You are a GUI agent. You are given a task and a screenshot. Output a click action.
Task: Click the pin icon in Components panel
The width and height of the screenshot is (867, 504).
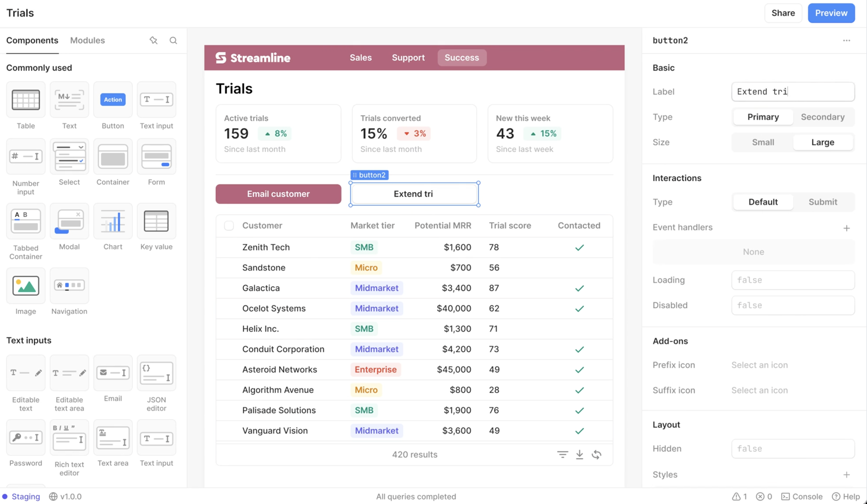pos(154,40)
